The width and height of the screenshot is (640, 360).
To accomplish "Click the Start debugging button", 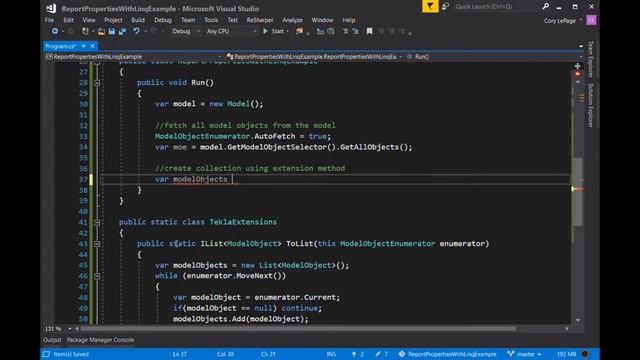I will (273, 31).
